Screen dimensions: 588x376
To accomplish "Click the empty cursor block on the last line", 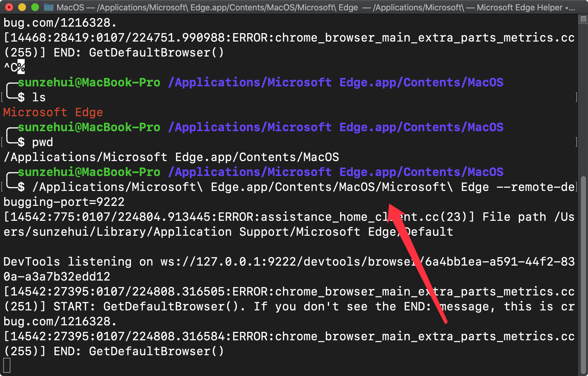I will coord(7,365).
